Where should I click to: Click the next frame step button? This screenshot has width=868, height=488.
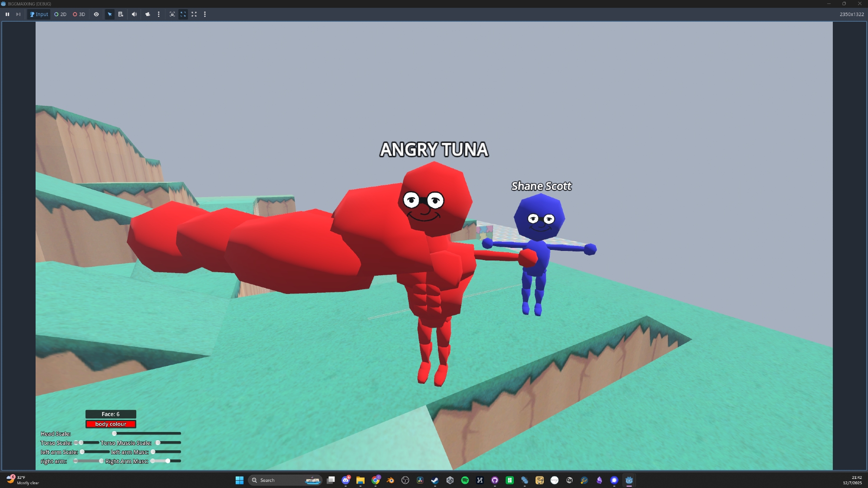click(18, 14)
